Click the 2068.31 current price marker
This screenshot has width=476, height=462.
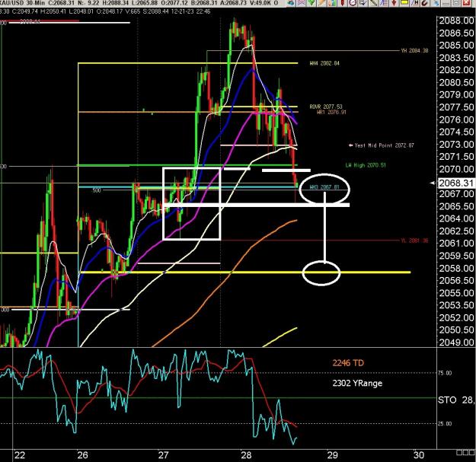[x=456, y=183]
